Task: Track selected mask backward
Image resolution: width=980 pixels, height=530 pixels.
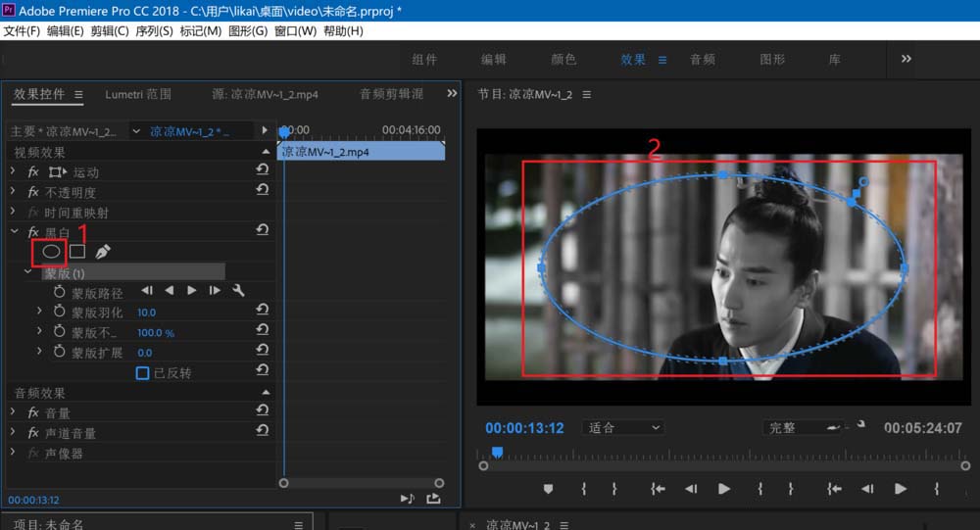Action: coord(170,291)
